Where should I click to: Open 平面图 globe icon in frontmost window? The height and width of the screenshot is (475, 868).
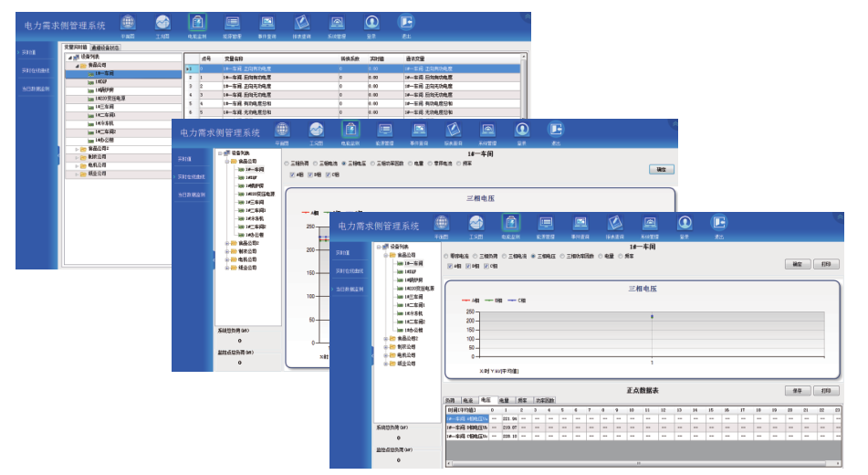[442, 223]
